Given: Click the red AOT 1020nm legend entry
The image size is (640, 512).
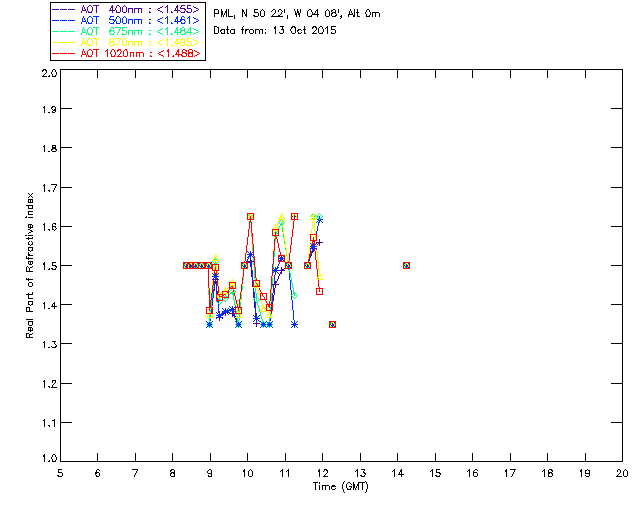Looking at the screenshot, I should point(126,53).
